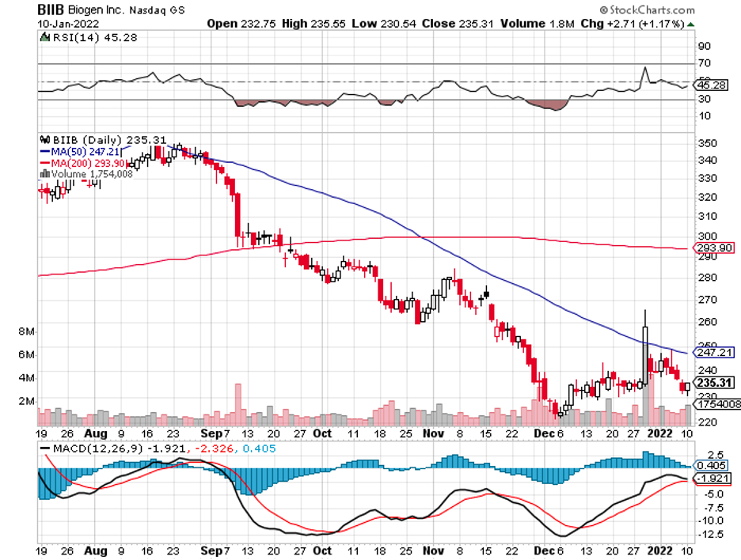Click the Oct label on price chart axis
The width and height of the screenshot is (741, 560).
(322, 433)
